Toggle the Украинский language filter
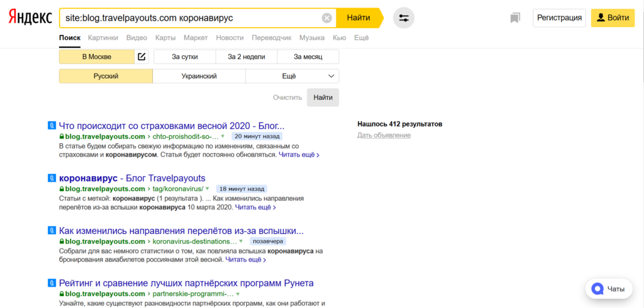 (199, 76)
